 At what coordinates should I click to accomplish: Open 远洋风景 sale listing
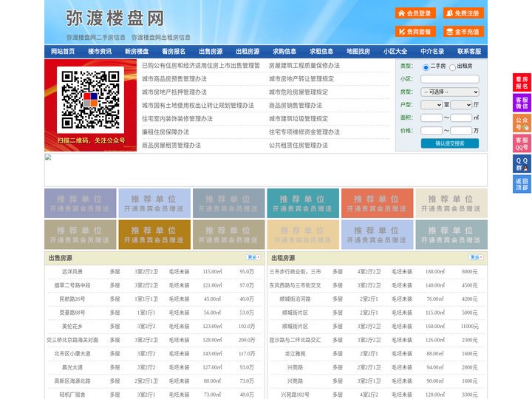click(72, 272)
